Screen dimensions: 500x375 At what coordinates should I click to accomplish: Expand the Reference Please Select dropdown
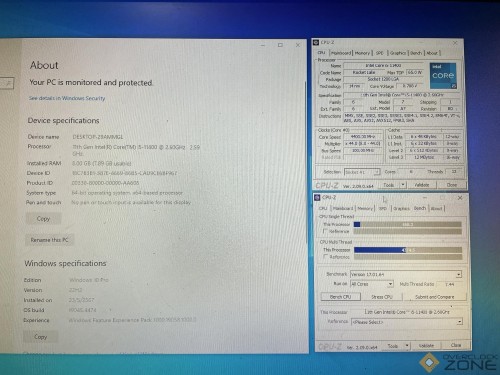click(x=460, y=322)
